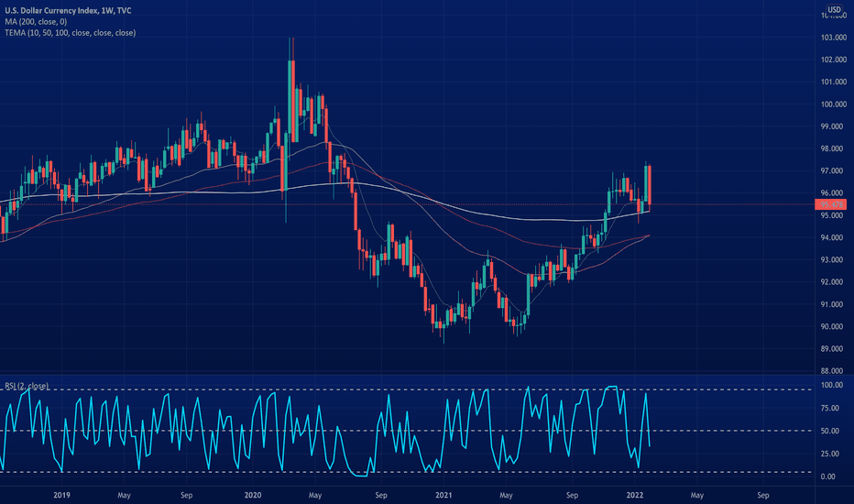Screen dimensions: 854x504
Task: Click the 94.000 price axis label
Action: [x=833, y=237]
